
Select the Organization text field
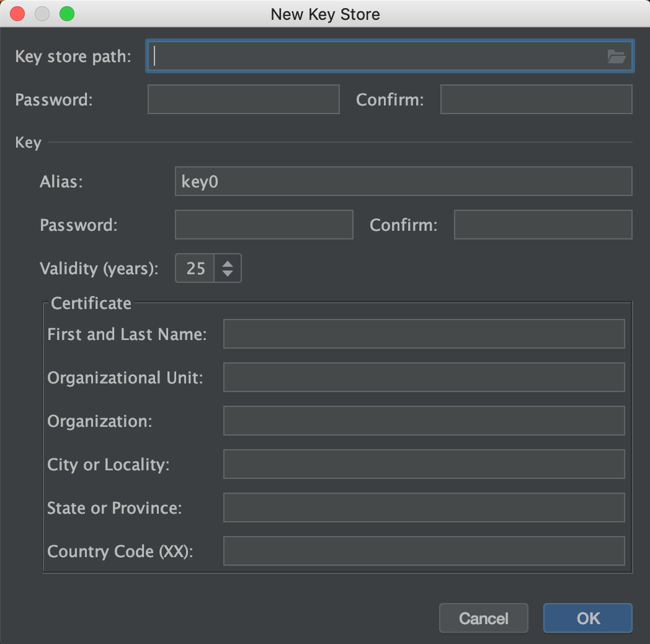[424, 421]
